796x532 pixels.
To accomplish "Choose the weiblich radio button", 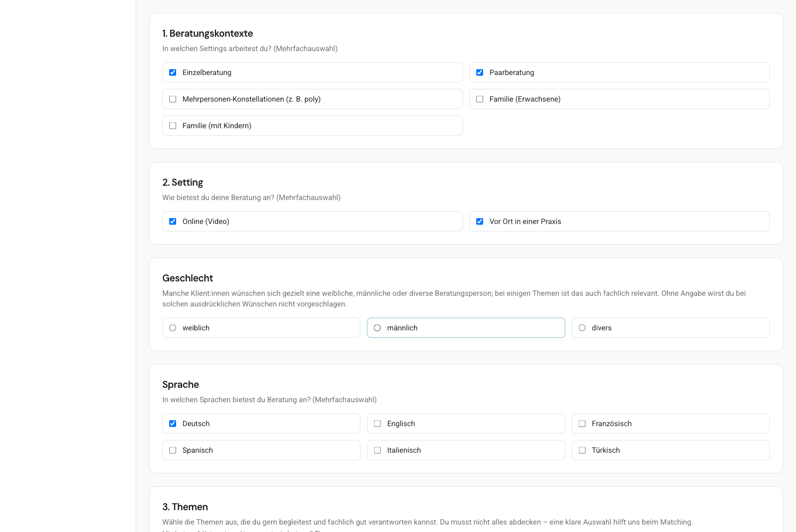I will 172,328.
